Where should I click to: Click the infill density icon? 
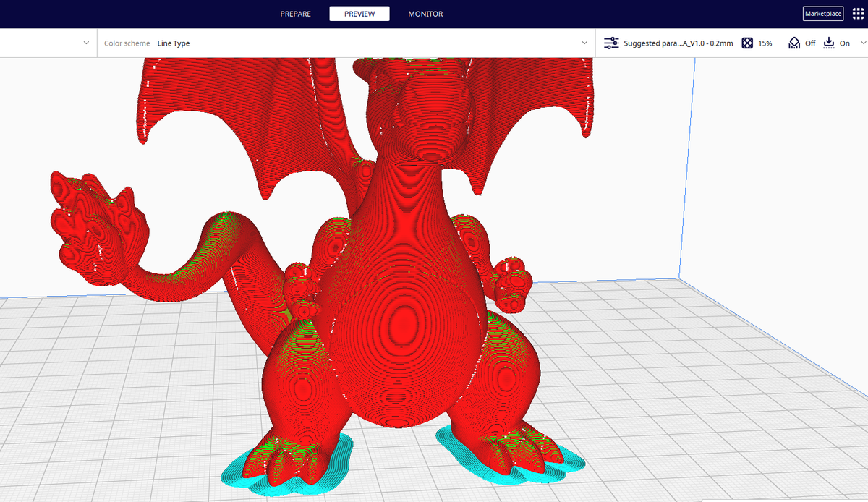click(x=747, y=43)
